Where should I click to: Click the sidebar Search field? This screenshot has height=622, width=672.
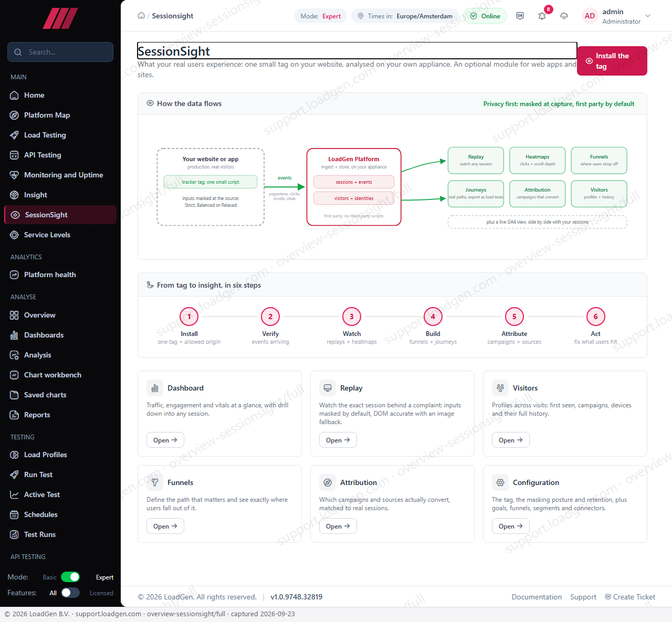coord(60,52)
